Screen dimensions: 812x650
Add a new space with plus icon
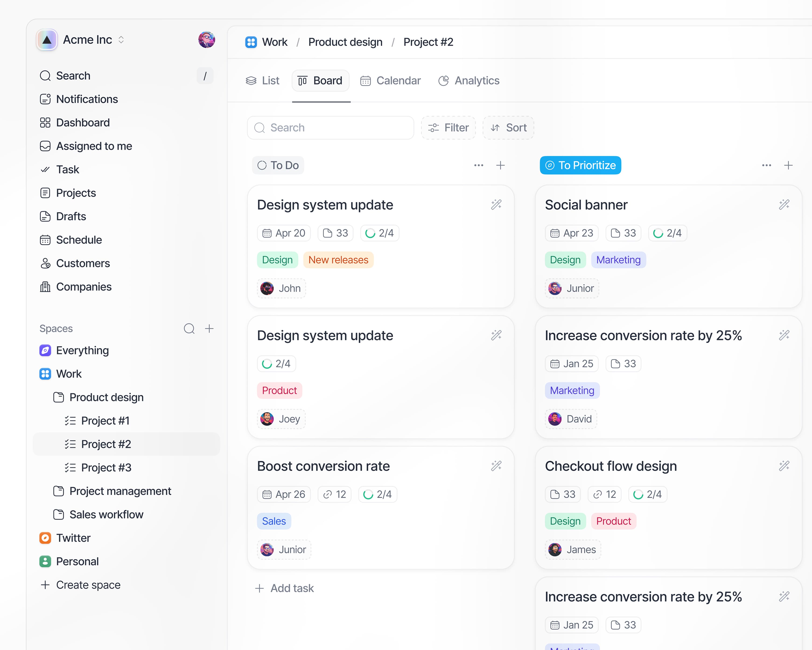tap(209, 329)
